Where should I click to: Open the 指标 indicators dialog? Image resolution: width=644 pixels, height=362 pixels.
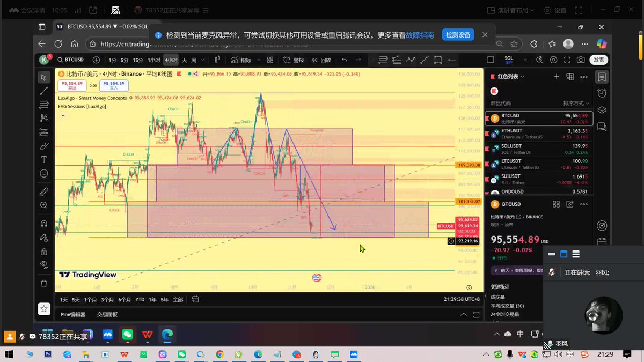pos(241,60)
